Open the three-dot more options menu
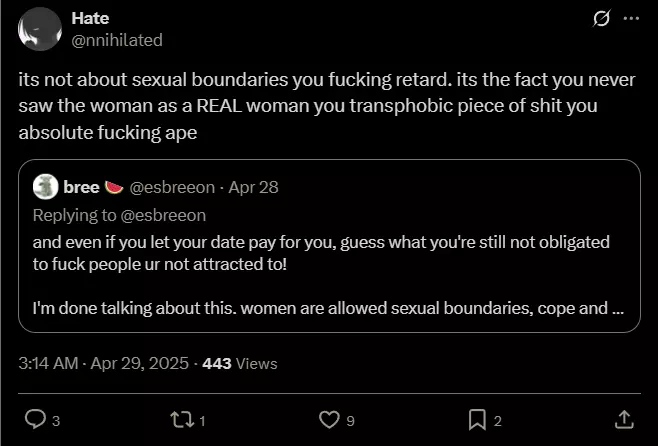 (630, 19)
